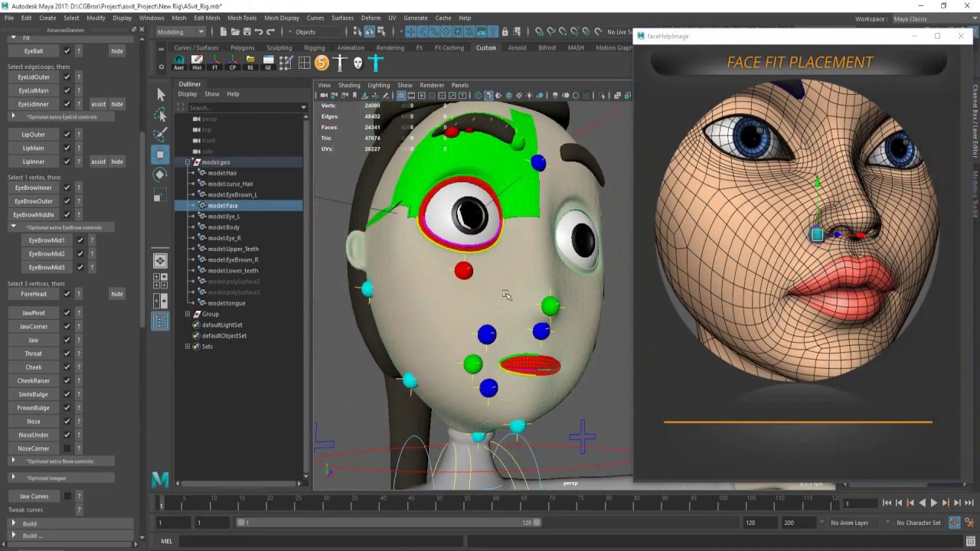
Task: Toggle the LipMain checkbox
Action: click(x=67, y=148)
